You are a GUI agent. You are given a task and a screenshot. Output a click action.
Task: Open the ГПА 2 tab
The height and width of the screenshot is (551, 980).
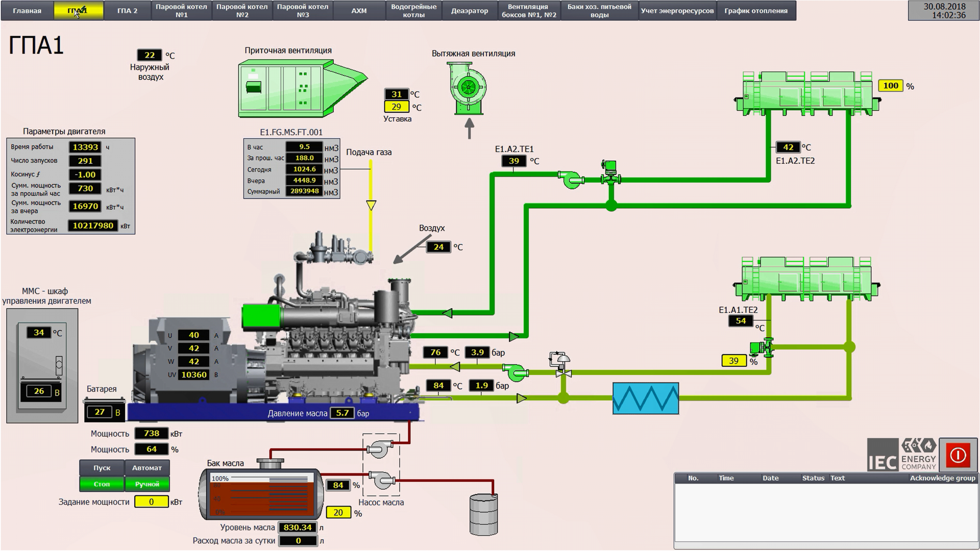(127, 11)
